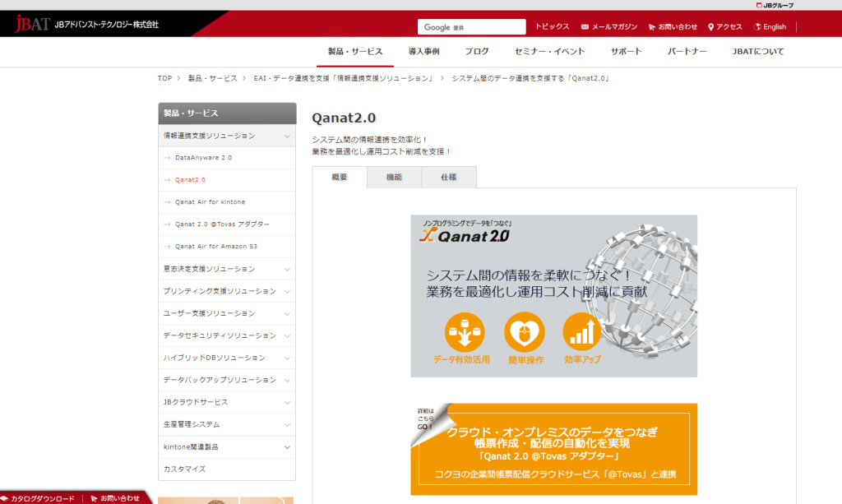Open the ブログ menu item
Screen dimensions: 842x504
[x=477, y=52]
